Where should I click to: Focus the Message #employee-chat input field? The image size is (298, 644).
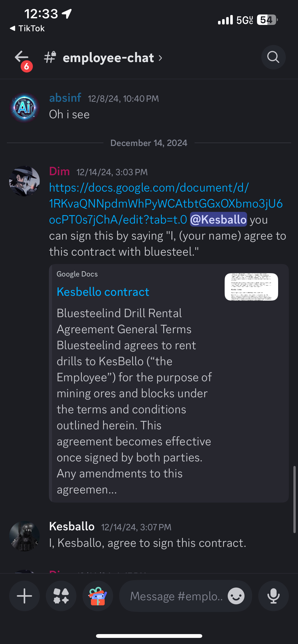coord(176,596)
